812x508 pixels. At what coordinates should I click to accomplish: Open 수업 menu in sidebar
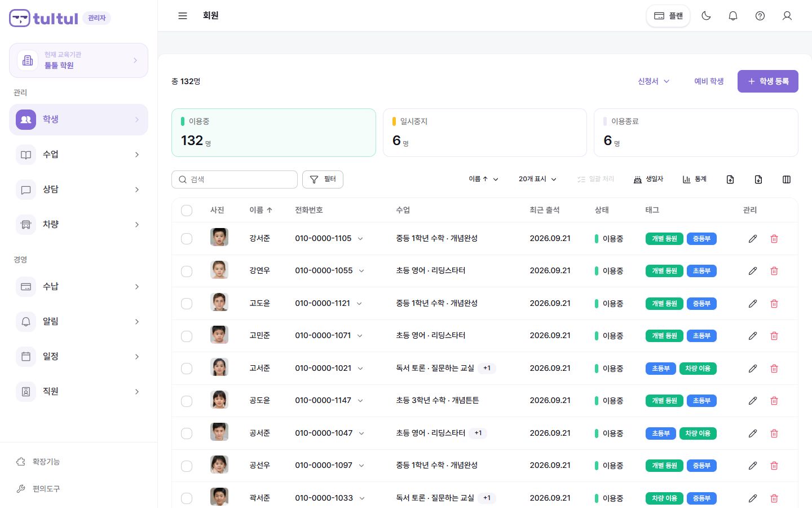pos(78,155)
